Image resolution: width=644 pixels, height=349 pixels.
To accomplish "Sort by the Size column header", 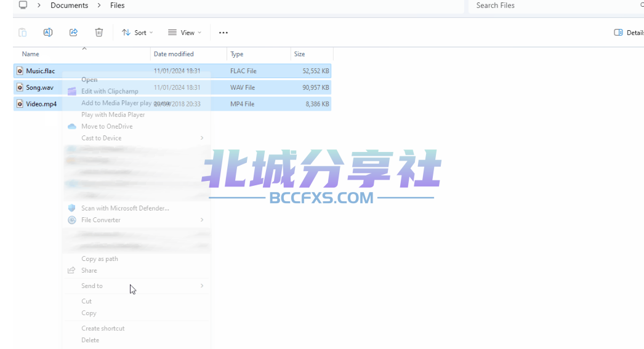I will pos(312,54).
